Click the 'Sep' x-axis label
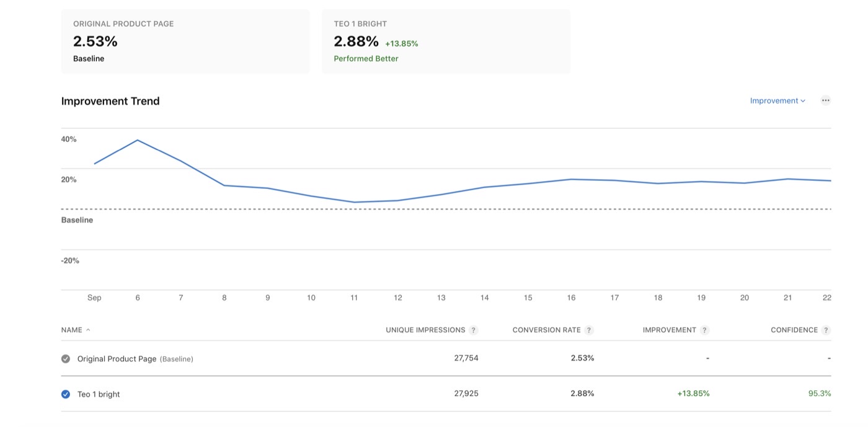Viewport: 868px width, 427px height. click(x=94, y=298)
